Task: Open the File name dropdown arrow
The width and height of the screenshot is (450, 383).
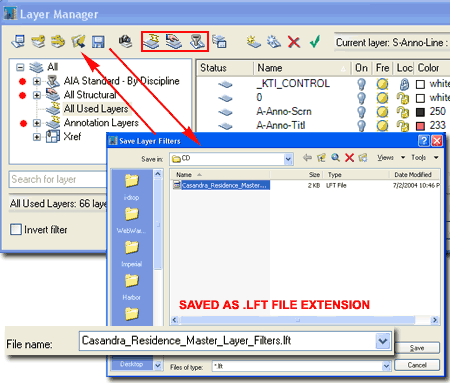Action: [x=383, y=341]
